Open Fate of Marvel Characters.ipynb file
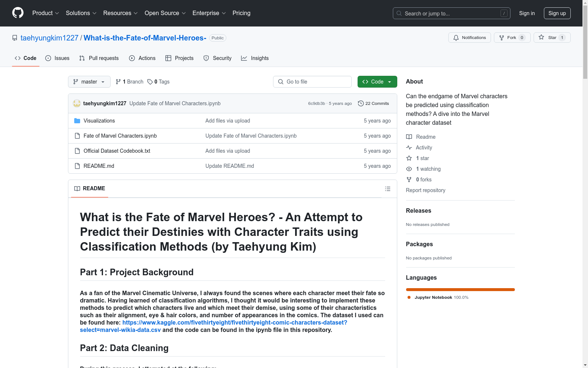 pos(120,136)
